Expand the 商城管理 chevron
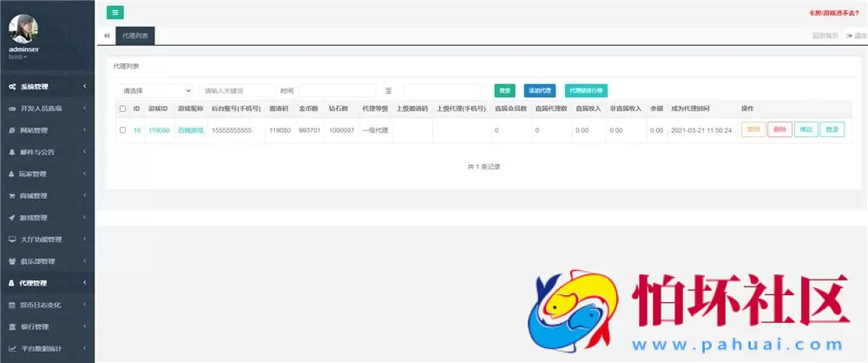Viewport: 868px width, 363px height. (85, 195)
